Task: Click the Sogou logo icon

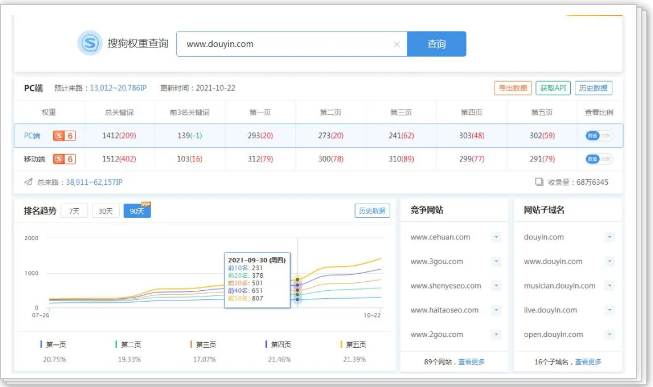Action: coord(90,43)
